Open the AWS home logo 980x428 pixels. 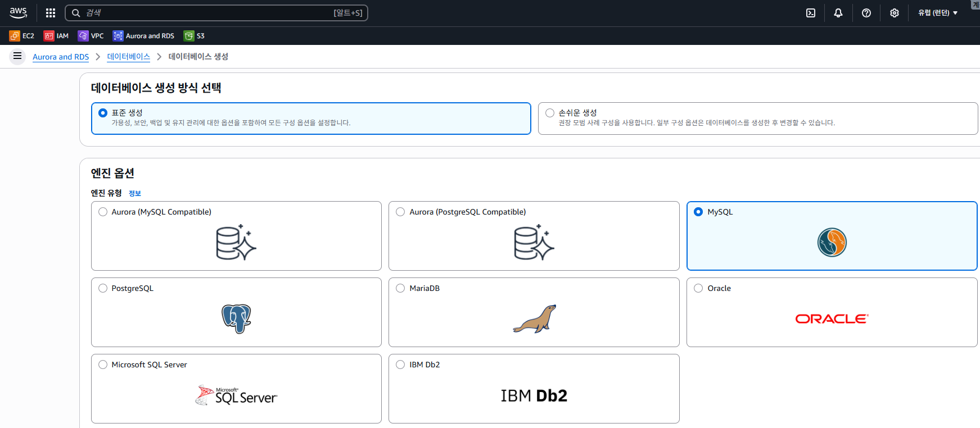(18, 12)
